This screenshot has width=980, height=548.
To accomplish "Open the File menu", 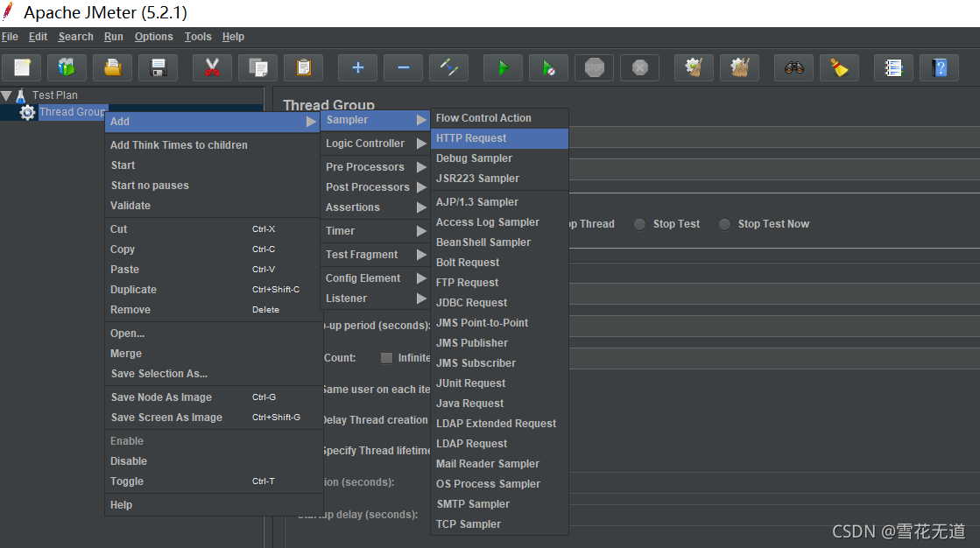I will click(x=10, y=37).
